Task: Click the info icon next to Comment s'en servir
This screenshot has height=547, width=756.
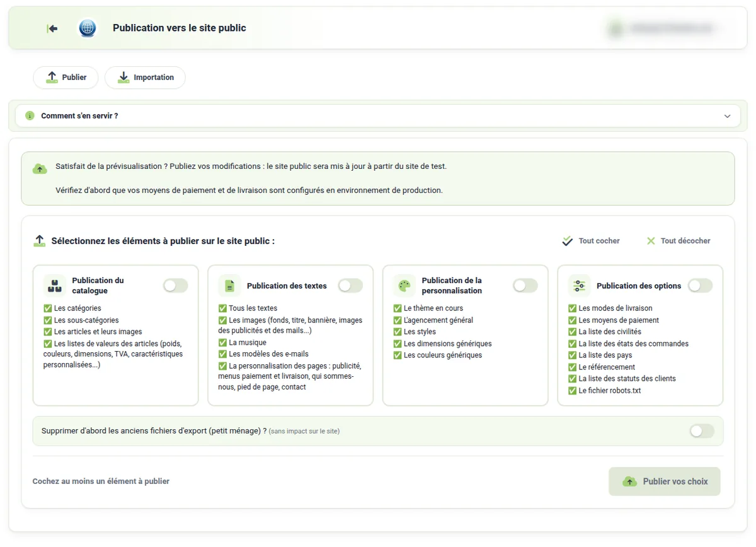Action: point(30,116)
